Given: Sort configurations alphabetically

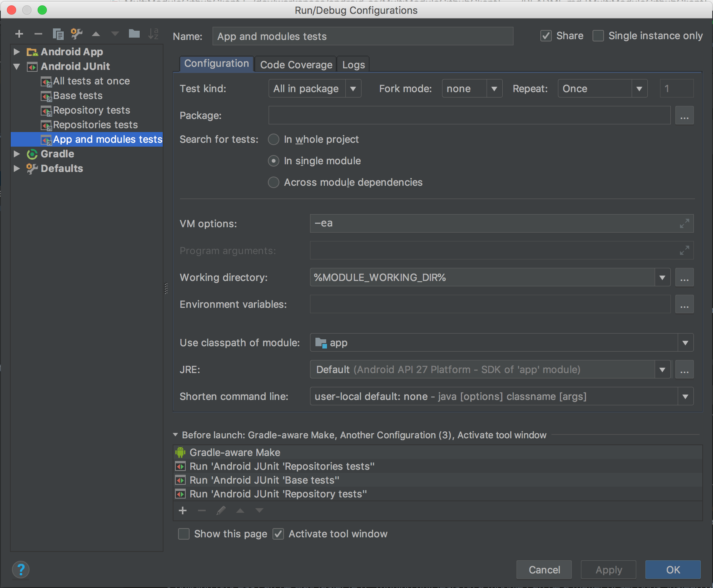Looking at the screenshot, I should pos(153,34).
